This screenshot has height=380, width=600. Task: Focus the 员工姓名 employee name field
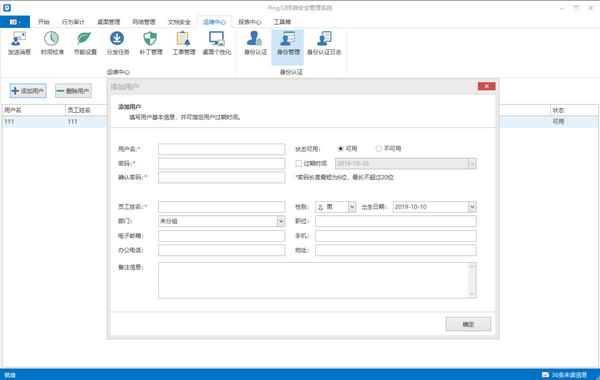coord(222,207)
